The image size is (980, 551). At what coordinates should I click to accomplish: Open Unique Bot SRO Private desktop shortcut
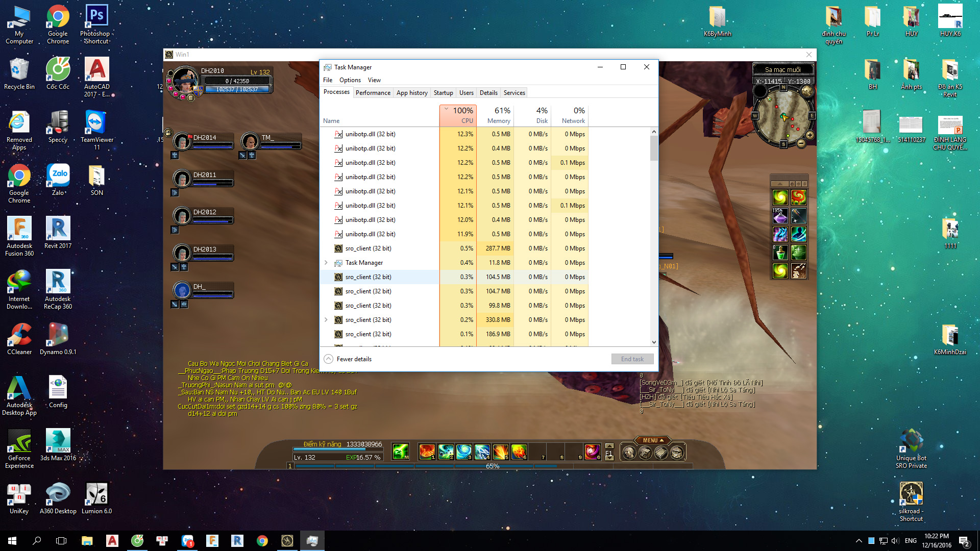pos(911,449)
